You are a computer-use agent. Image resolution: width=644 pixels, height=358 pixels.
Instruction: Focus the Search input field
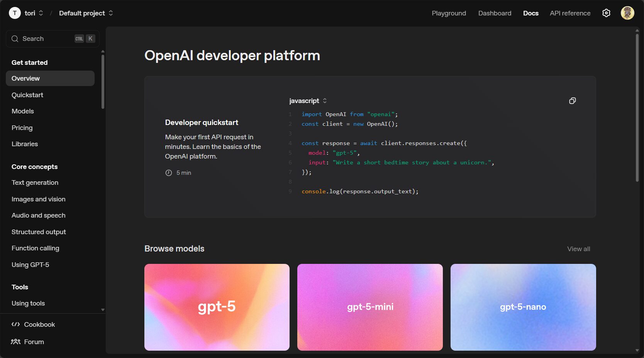pyautogui.click(x=53, y=39)
